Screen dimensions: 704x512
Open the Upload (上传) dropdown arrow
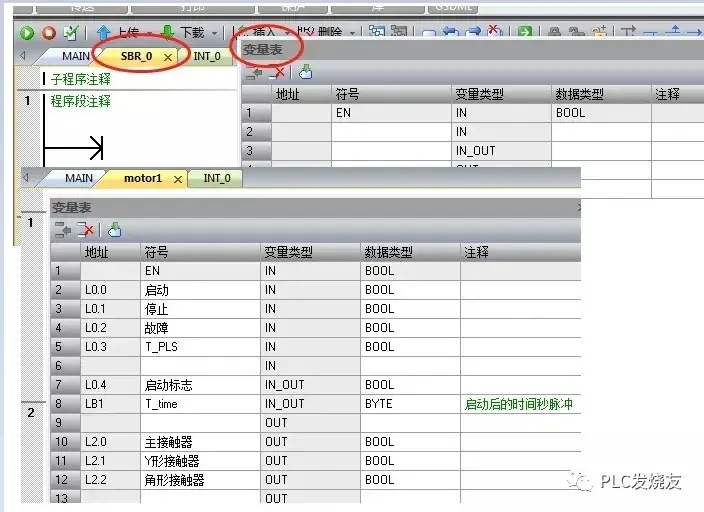(149, 33)
